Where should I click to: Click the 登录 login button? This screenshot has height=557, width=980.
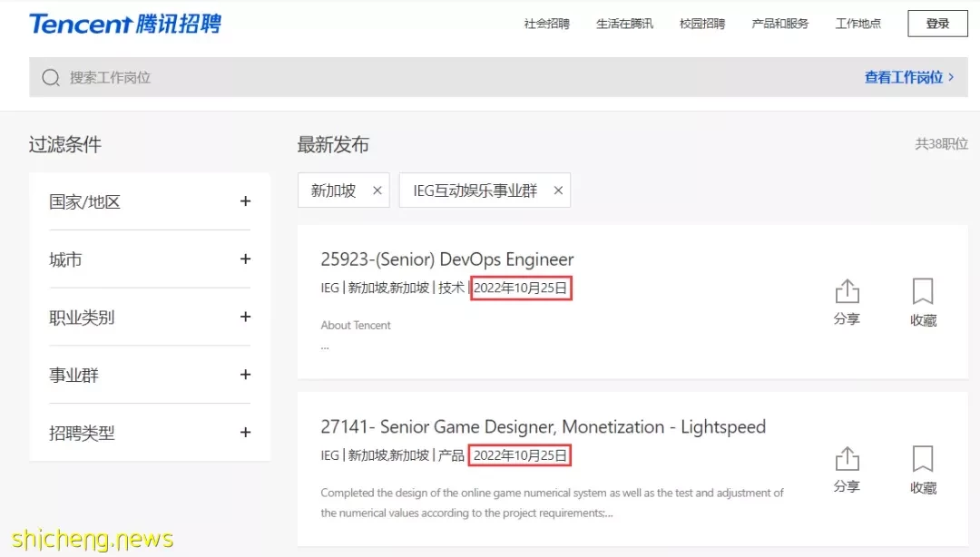click(937, 24)
